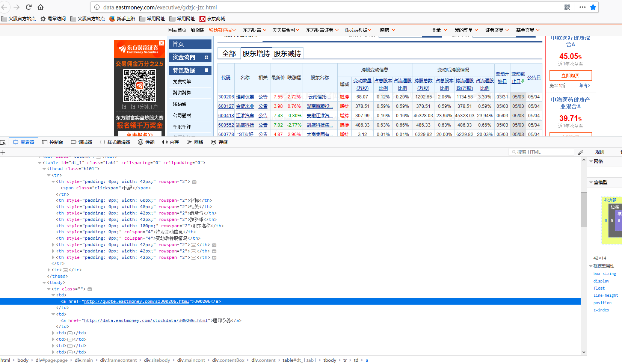This screenshot has width=622, height=364.
Task: Click the QR code icon in address bar
Action: tap(567, 7)
